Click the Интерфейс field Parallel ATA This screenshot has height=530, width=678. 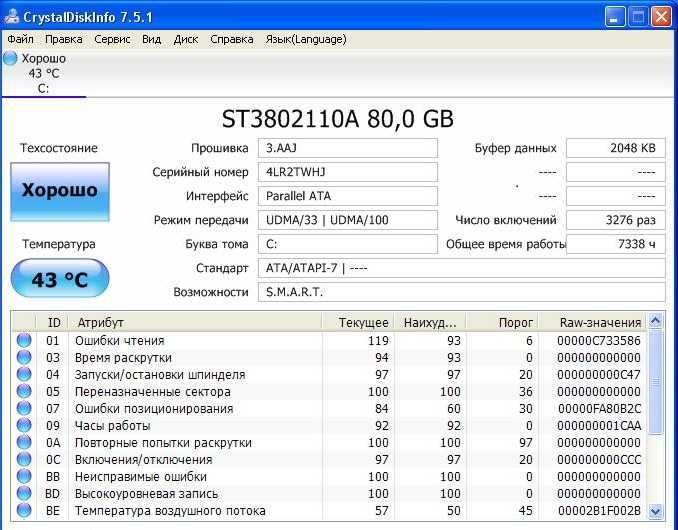348,196
